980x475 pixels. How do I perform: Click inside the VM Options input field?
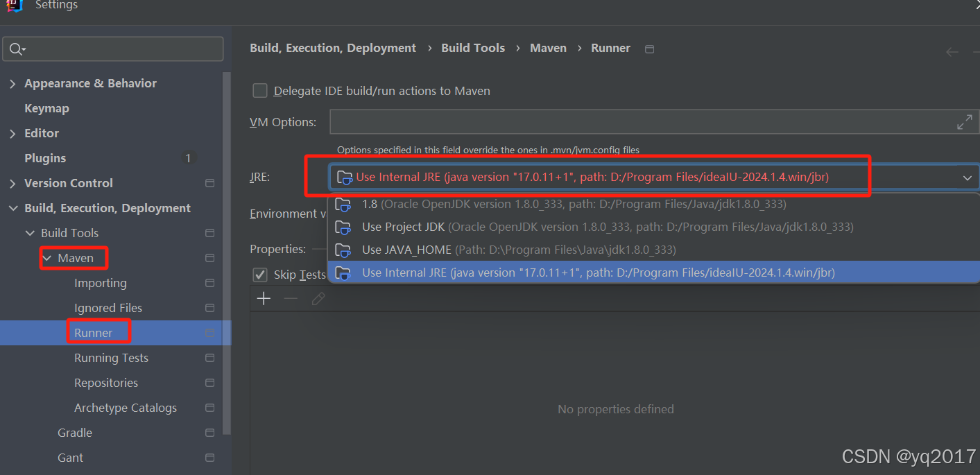coord(624,121)
